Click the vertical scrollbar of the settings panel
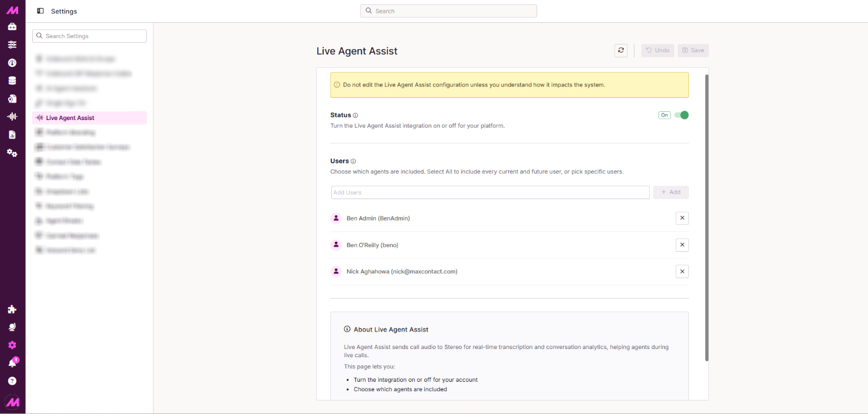868x414 pixels. 706,217
